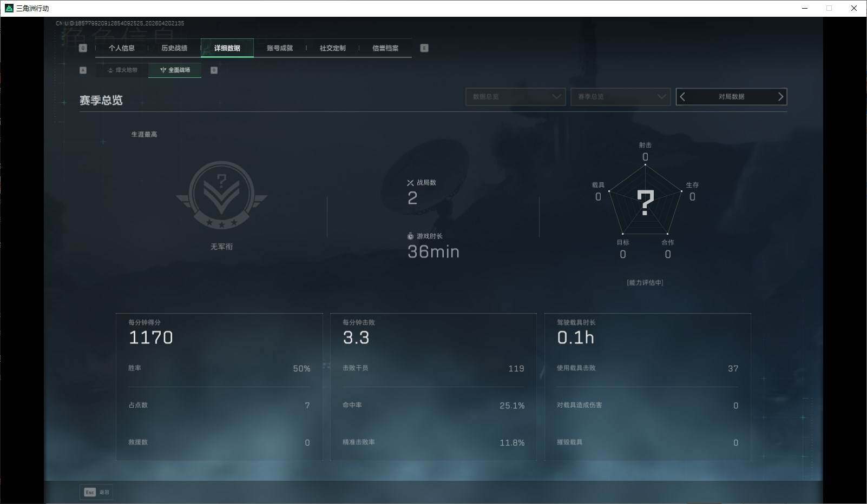Click the [能力评估中] status text
The width and height of the screenshot is (867, 504).
645,282
